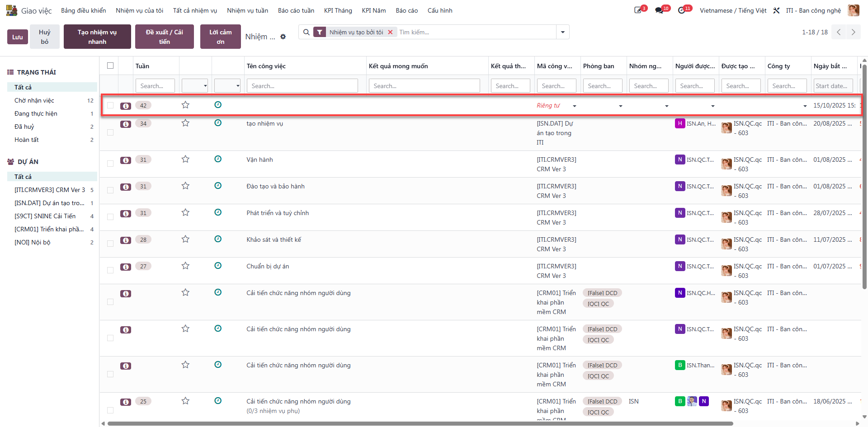Toggle the select-all header checkbox
The width and height of the screenshot is (868, 427).
click(110, 66)
